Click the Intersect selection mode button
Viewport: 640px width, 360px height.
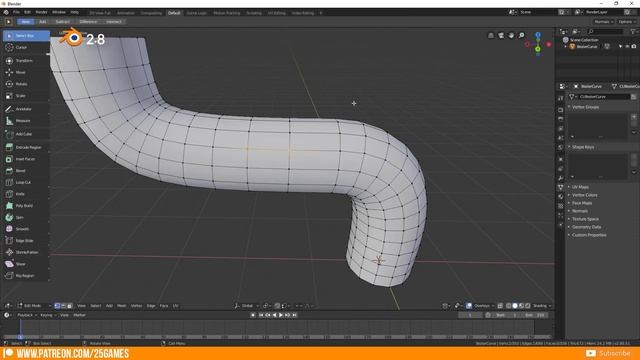[114, 22]
